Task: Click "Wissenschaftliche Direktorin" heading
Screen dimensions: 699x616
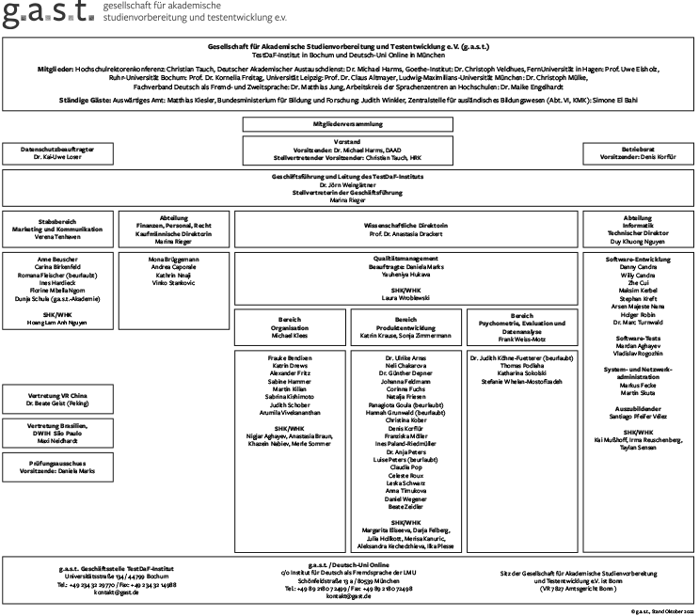Action: point(405,226)
